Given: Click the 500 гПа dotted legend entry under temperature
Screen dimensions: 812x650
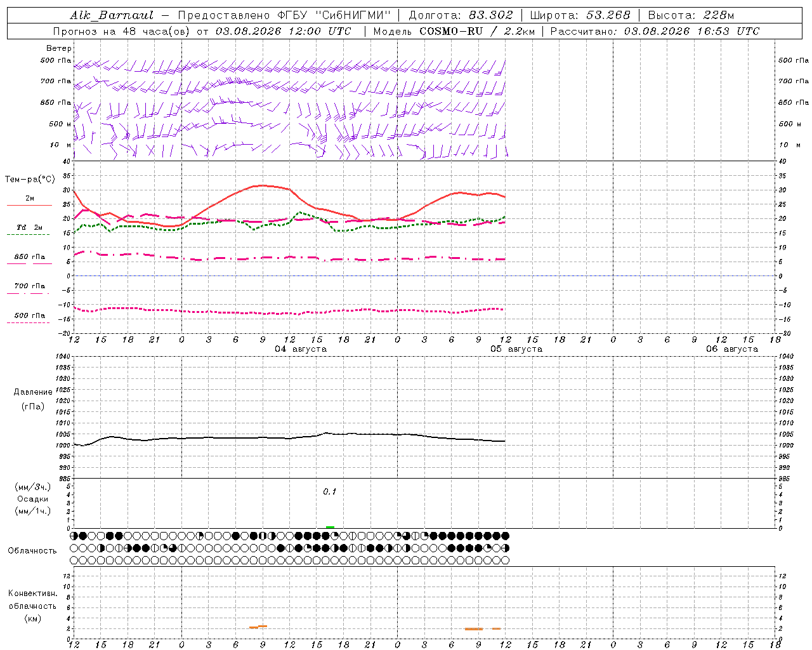Looking at the screenshot, I should coord(30,315).
